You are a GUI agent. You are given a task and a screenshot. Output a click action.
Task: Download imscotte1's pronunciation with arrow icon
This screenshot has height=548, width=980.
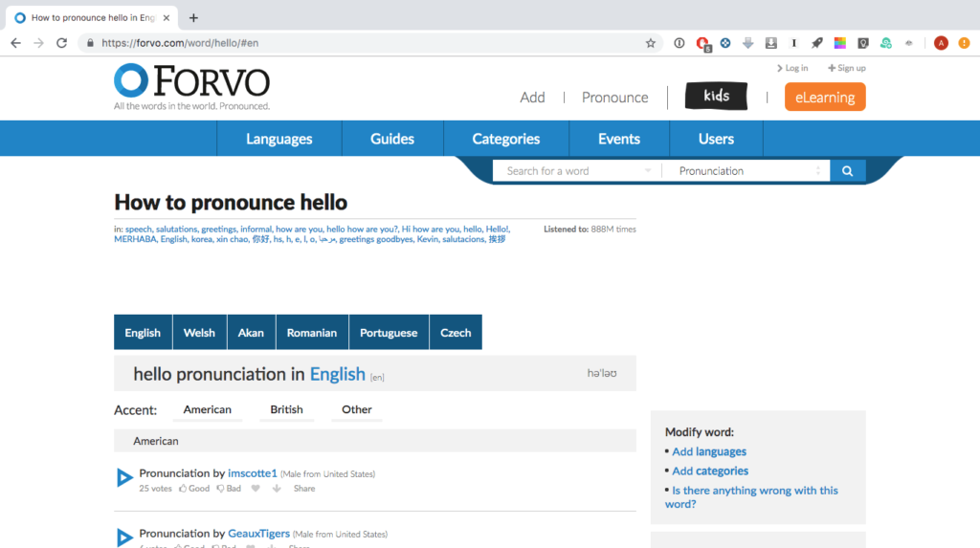coord(277,489)
